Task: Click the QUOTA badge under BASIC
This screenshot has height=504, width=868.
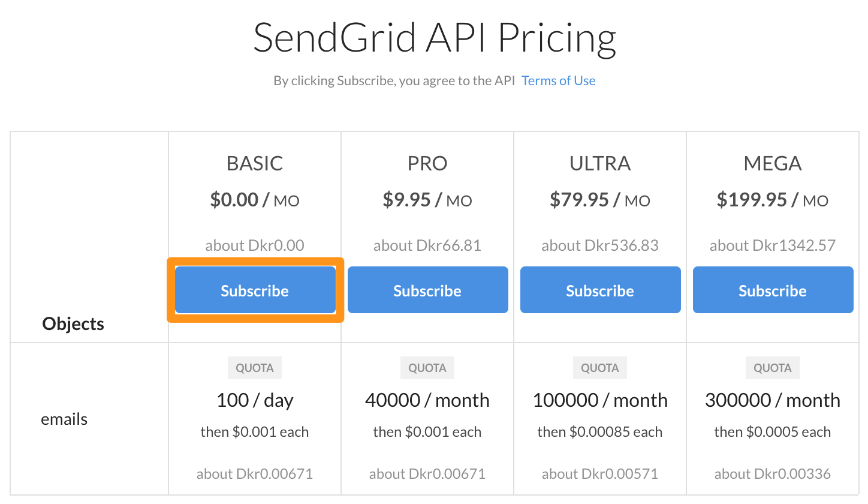Action: (255, 368)
